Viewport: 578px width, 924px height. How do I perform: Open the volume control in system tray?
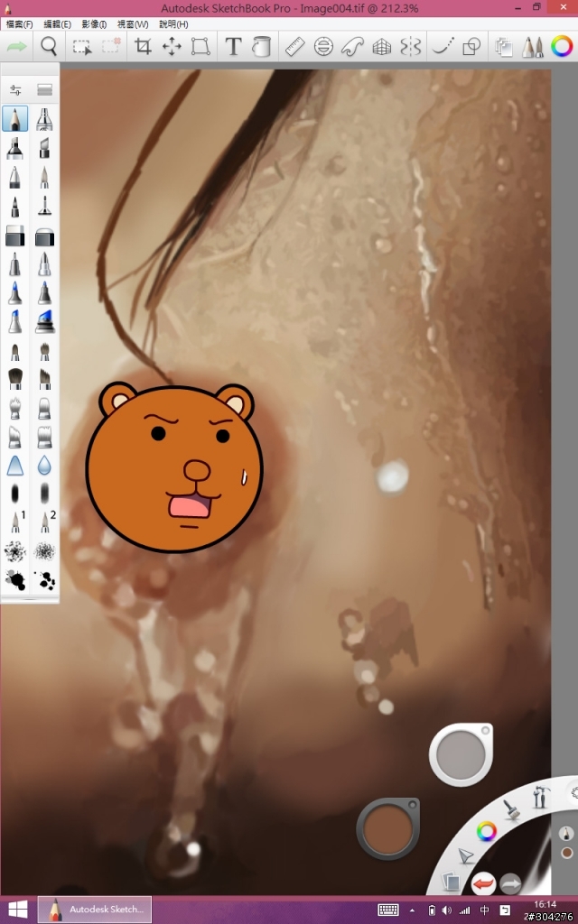point(446,910)
